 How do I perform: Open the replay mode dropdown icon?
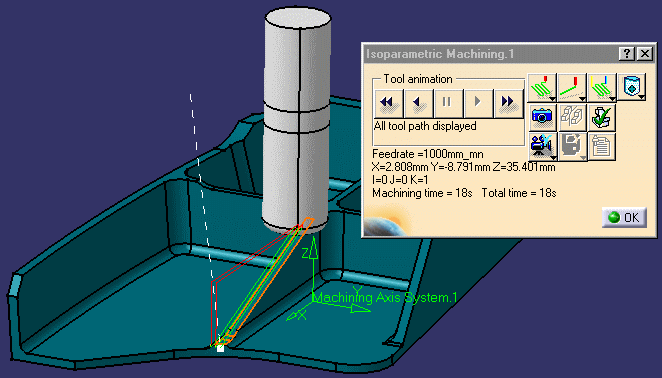(542, 87)
